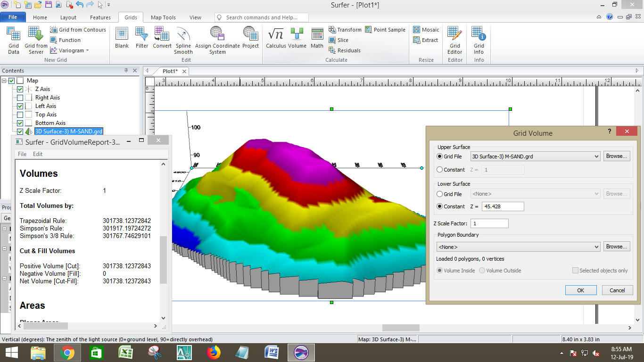Select Upper Surface Grid File radio
Screen dimensions: 644x362
click(x=440, y=156)
